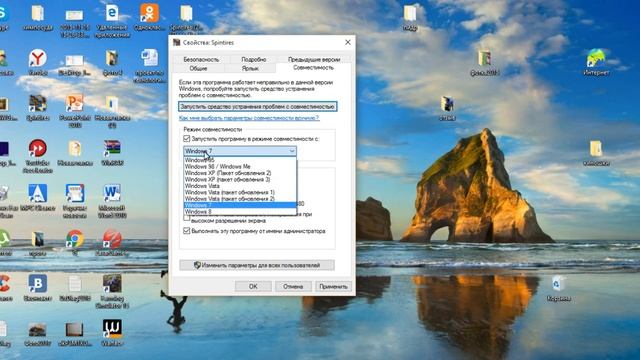Choose Windows 8 in the dropdown list

(240, 212)
